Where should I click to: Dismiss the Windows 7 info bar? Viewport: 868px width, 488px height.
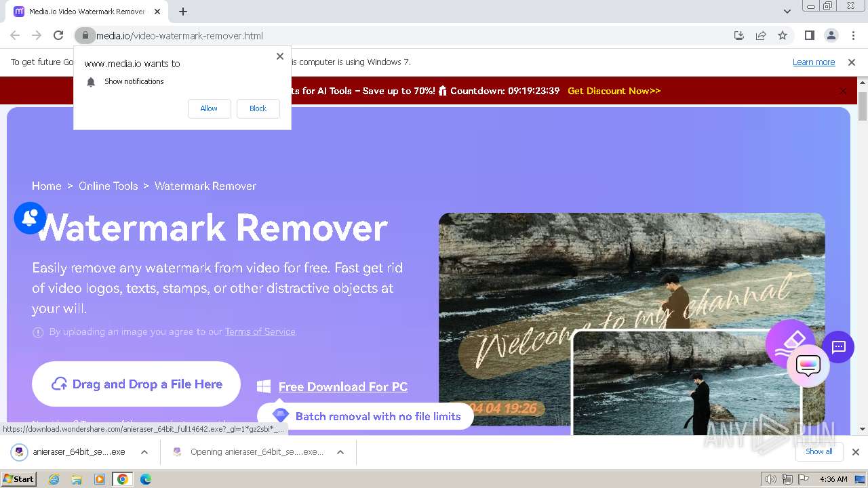(852, 62)
